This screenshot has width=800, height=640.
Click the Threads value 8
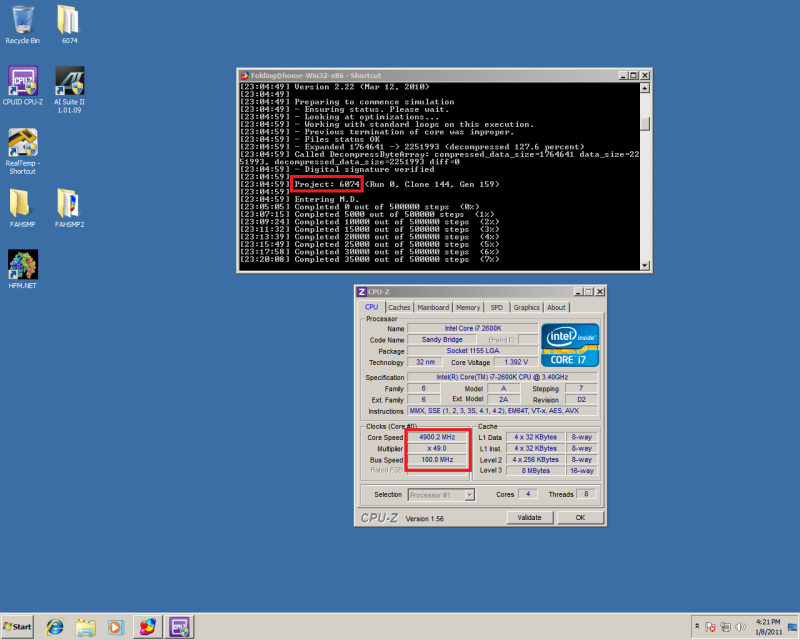pos(586,494)
